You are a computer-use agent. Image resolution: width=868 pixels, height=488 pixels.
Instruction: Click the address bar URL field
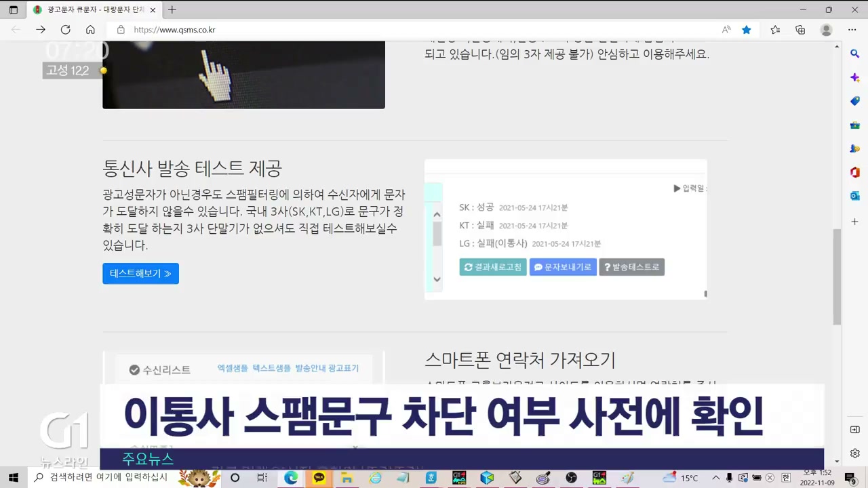407,30
